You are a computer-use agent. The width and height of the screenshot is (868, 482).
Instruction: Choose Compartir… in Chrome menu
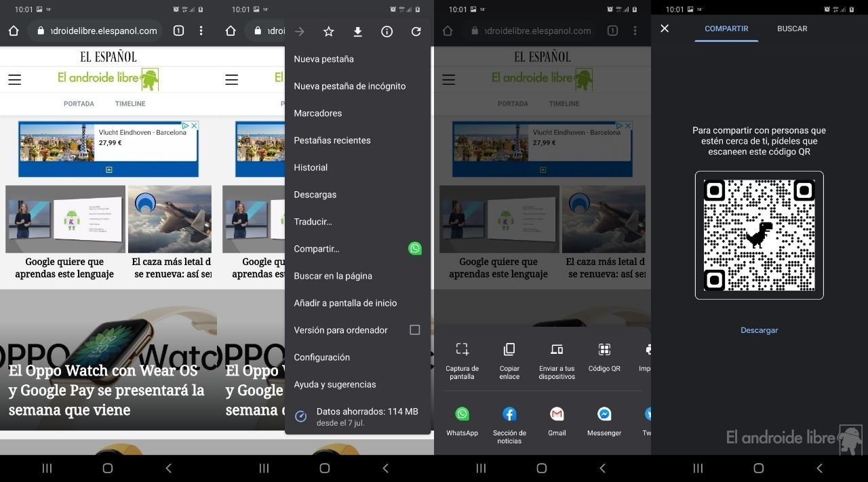coord(317,249)
